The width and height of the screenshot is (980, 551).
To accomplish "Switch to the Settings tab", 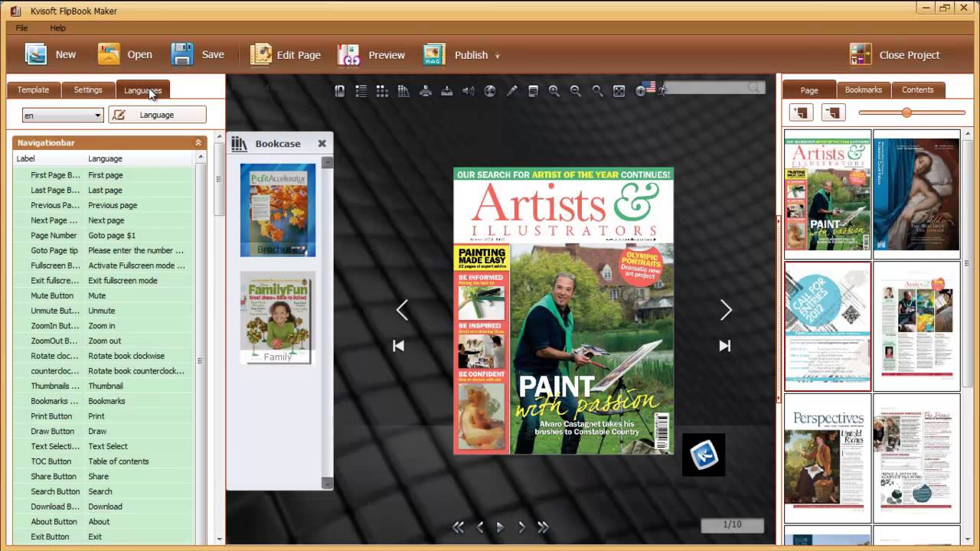I will (88, 90).
